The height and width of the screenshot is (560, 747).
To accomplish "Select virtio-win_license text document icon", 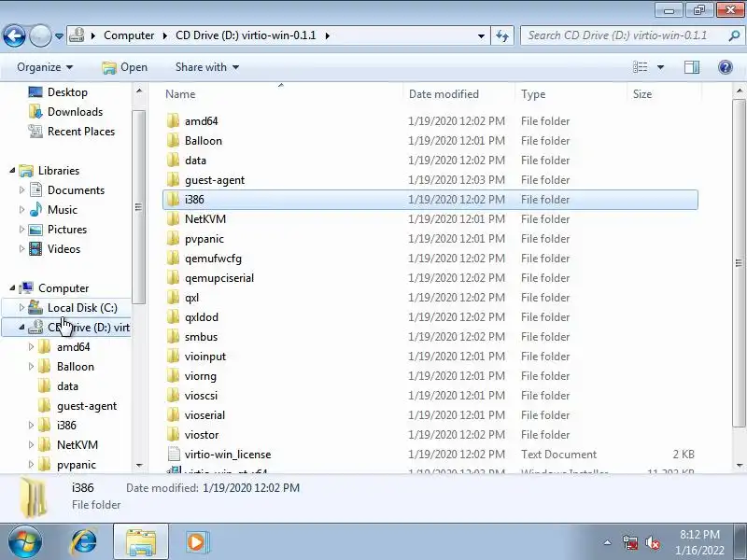I will click(x=174, y=454).
